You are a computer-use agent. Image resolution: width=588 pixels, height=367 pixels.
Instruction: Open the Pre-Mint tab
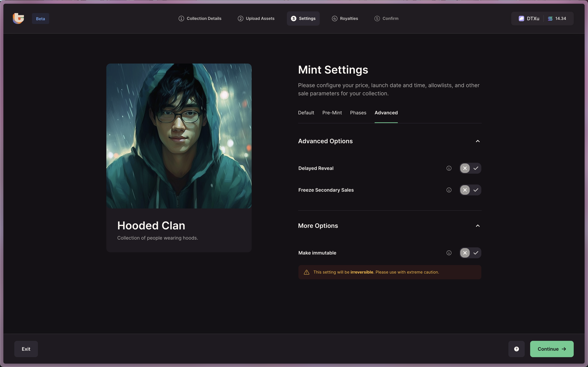332,113
